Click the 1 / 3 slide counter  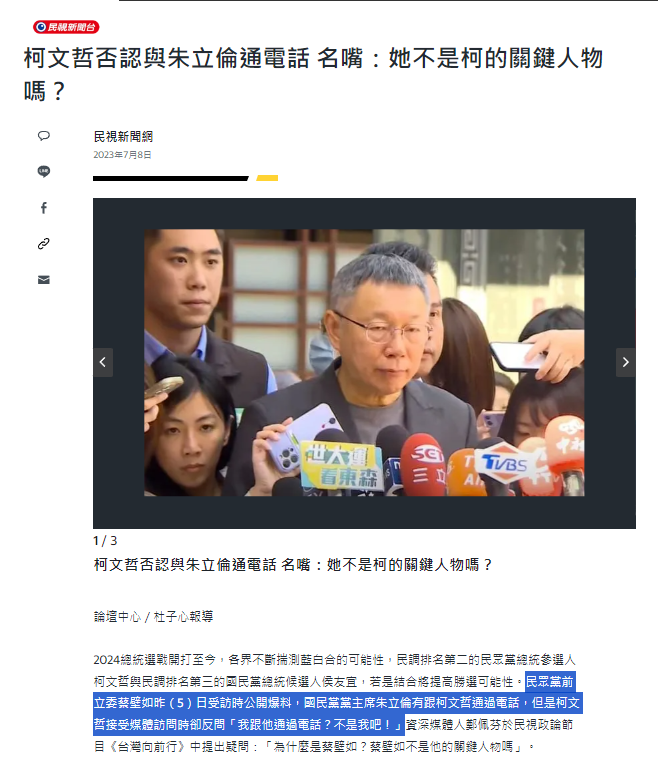105,541
